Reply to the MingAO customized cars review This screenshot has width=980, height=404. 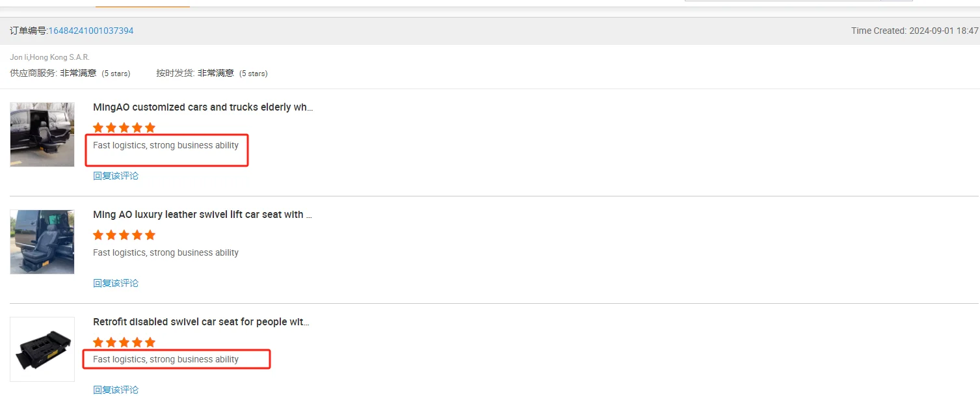tap(116, 176)
